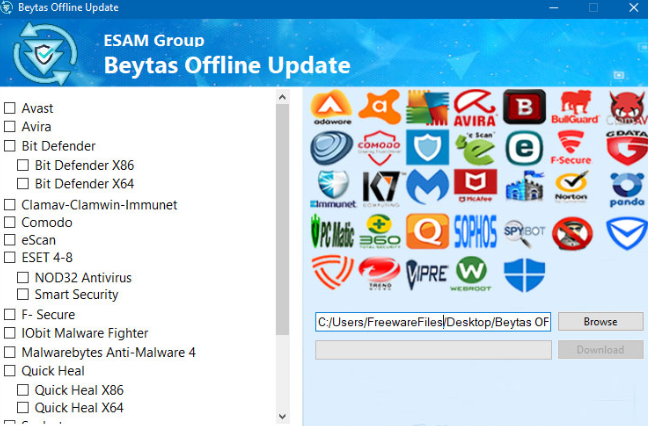Click the Beytas shield logo in banner
Image resolution: width=648 pixels, height=426 pixels.
(45, 54)
